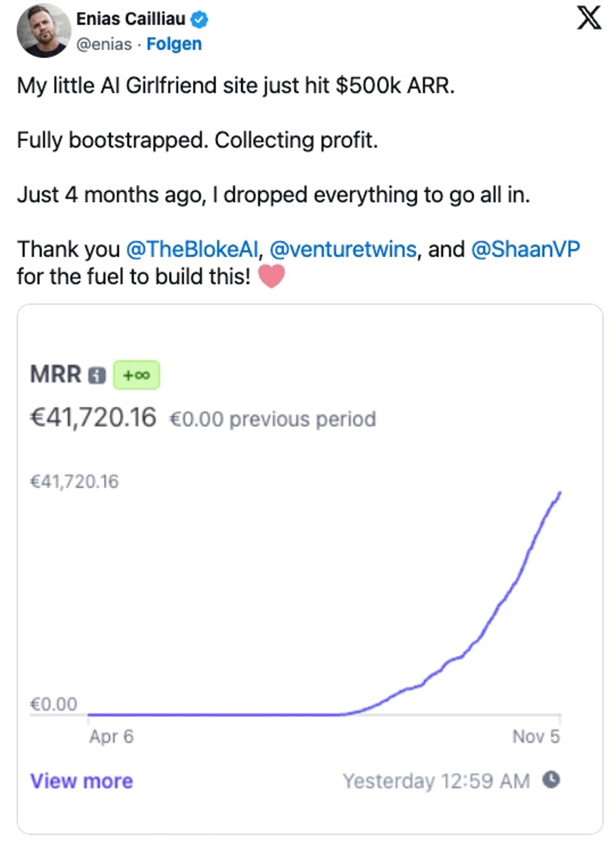Click the clock icon near the timestamp

[551, 779]
